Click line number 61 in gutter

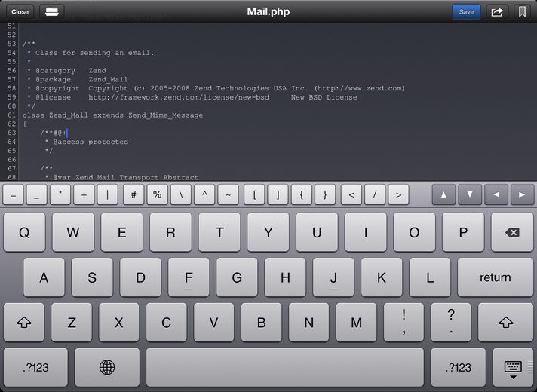(11, 115)
